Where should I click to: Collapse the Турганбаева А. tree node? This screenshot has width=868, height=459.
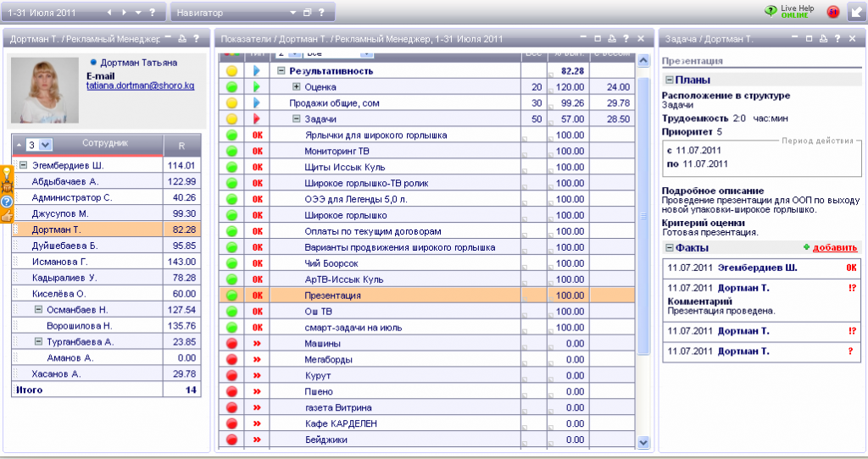[x=38, y=341]
